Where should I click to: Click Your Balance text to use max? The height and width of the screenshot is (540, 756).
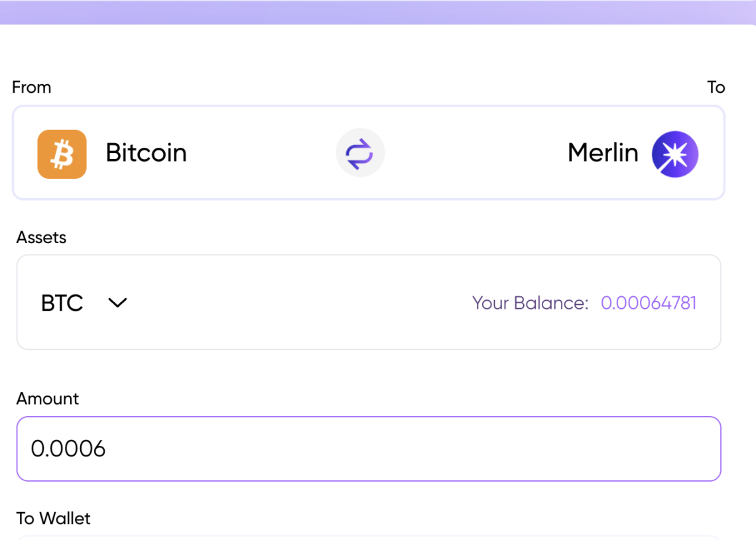coord(530,303)
